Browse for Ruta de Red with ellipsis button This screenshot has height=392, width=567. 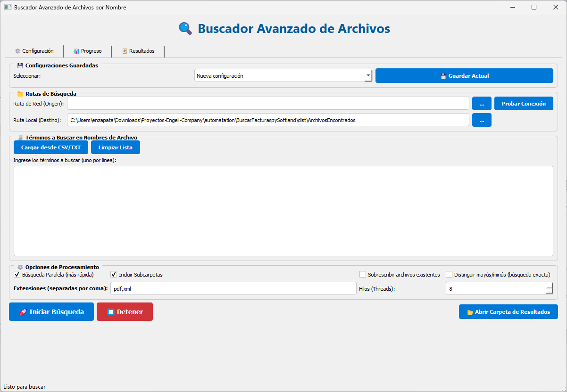(x=482, y=104)
